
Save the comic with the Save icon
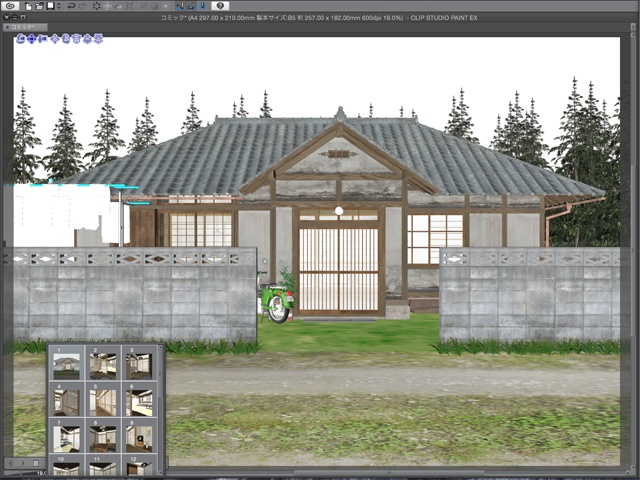(50, 6)
